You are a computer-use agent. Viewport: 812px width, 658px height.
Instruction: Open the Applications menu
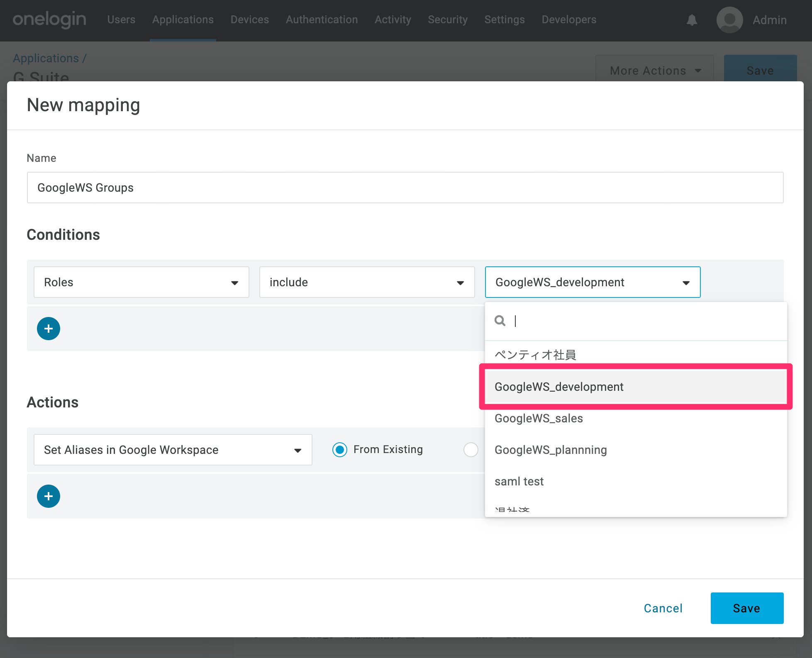(183, 19)
